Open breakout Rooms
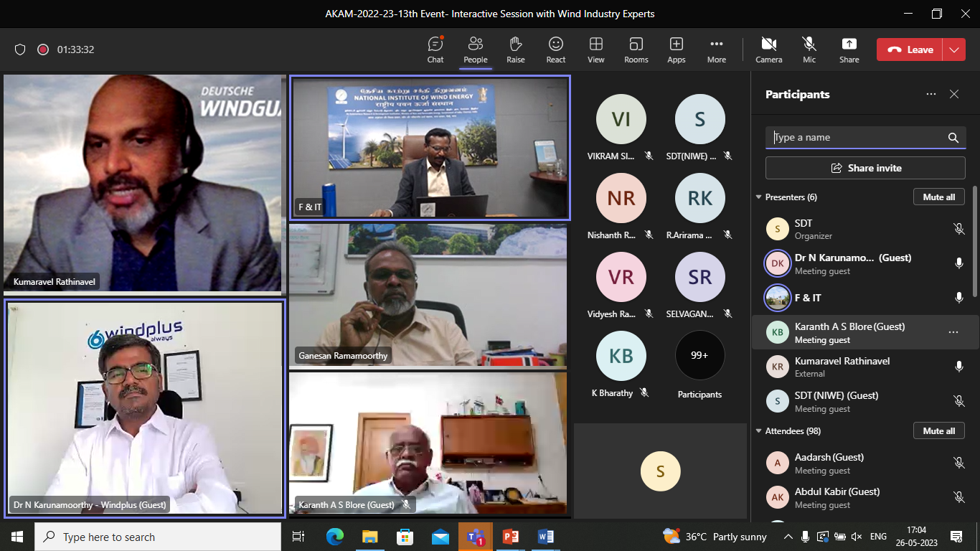 tap(636, 50)
